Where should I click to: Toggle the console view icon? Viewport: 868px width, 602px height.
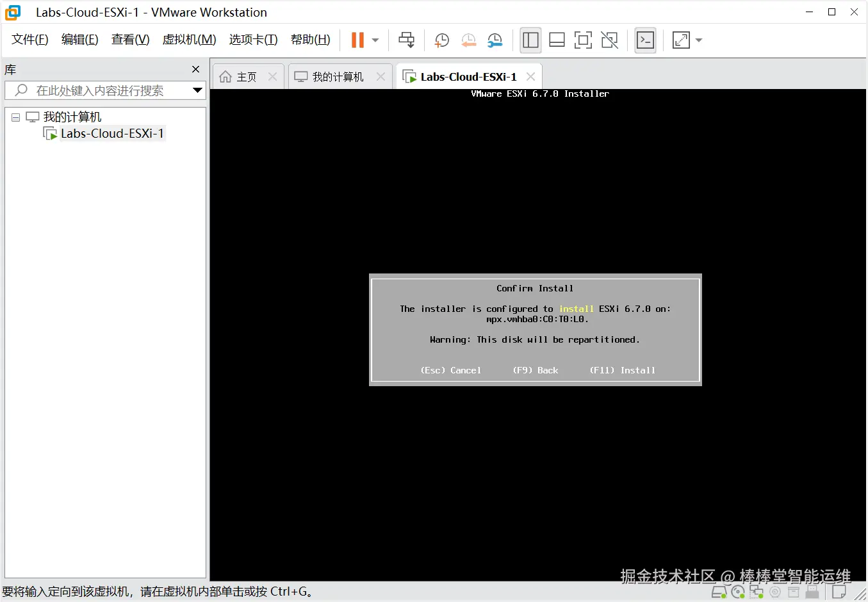click(645, 40)
